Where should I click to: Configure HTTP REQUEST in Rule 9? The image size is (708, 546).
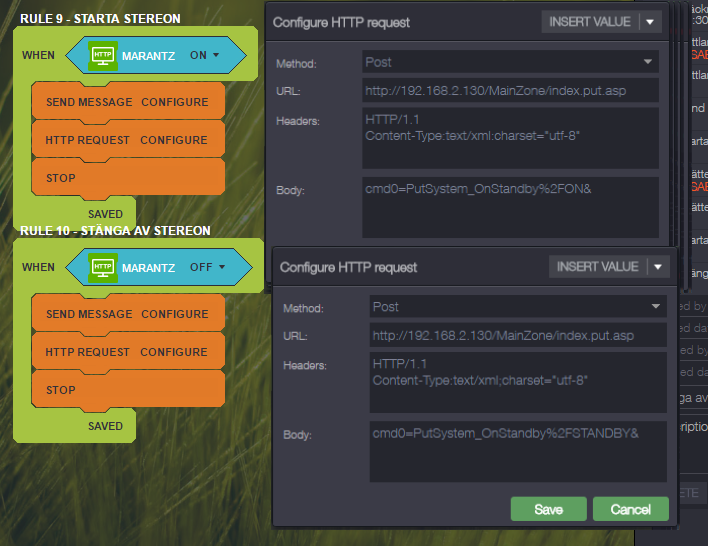(x=174, y=140)
